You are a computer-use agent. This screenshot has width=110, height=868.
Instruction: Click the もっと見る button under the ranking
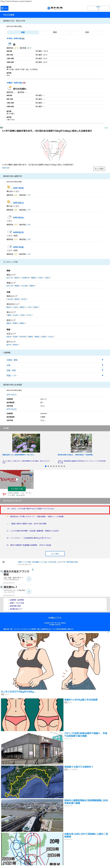tap(55, 554)
